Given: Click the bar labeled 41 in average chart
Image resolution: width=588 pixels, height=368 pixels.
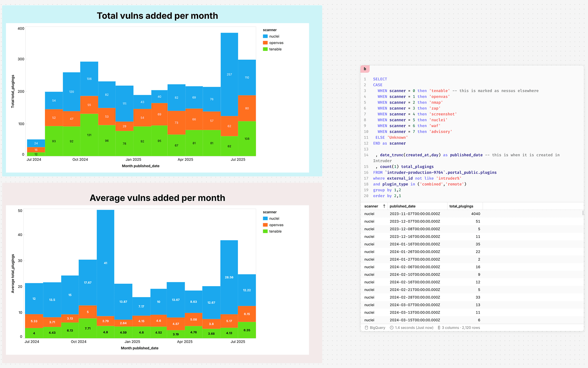Looking at the screenshot, I should tap(106, 263).
